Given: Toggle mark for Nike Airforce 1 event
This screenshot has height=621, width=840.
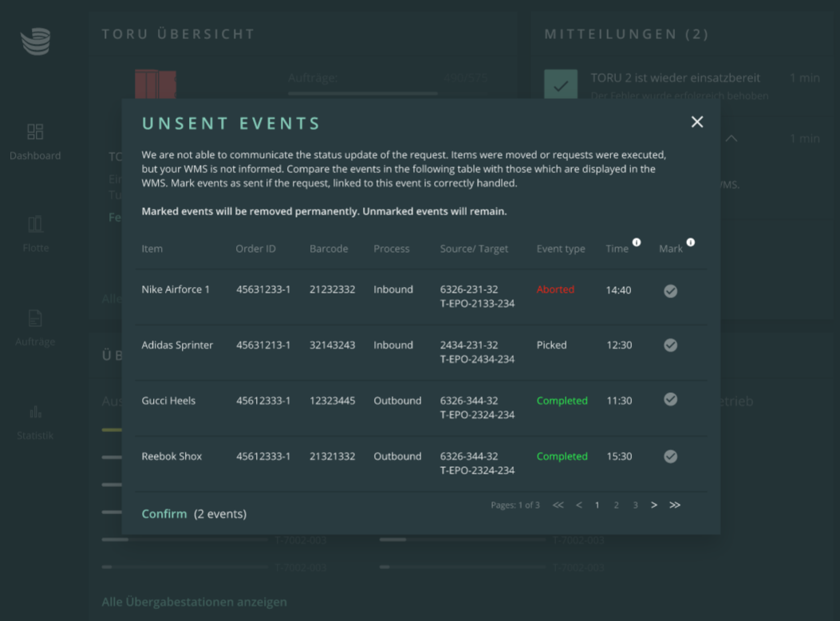Looking at the screenshot, I should tap(670, 291).
